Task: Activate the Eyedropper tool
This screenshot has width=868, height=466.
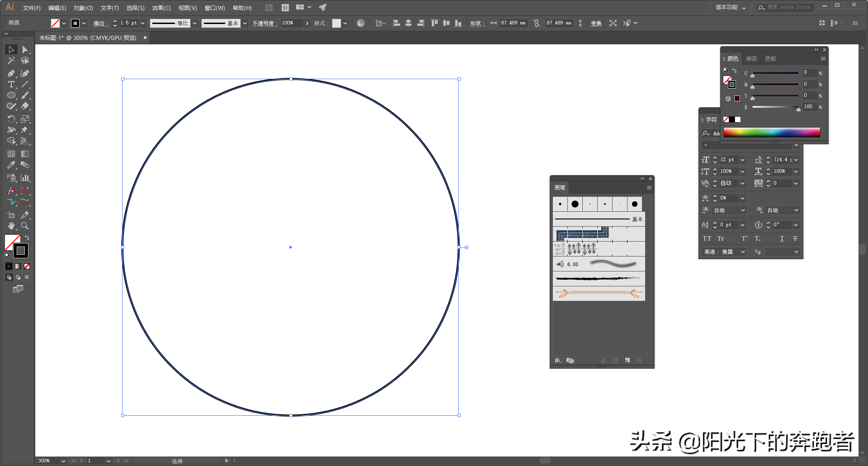Action: [11, 165]
